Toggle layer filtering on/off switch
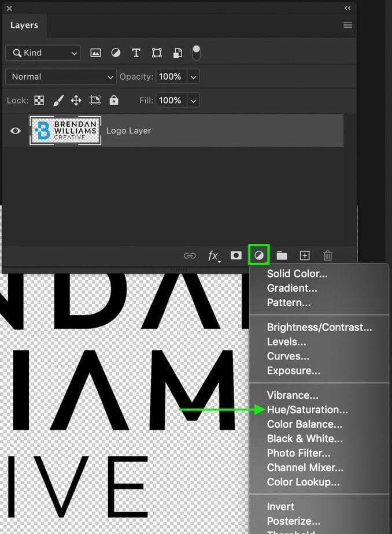The image size is (392, 534). [x=196, y=53]
